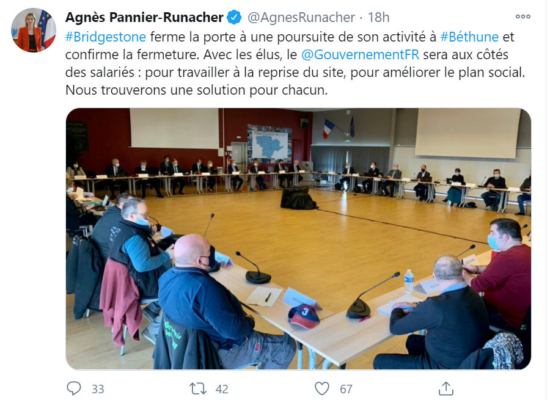The image size is (550, 400).
Task: Click the 18h timestamp
Action: (378, 17)
